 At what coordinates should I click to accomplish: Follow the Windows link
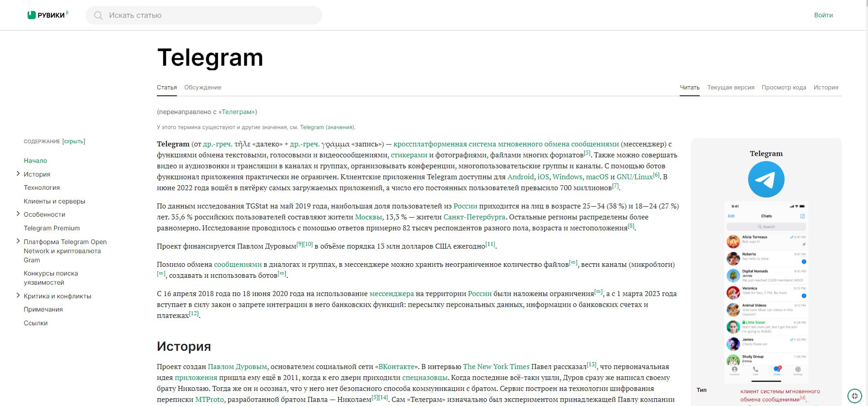pos(567,177)
